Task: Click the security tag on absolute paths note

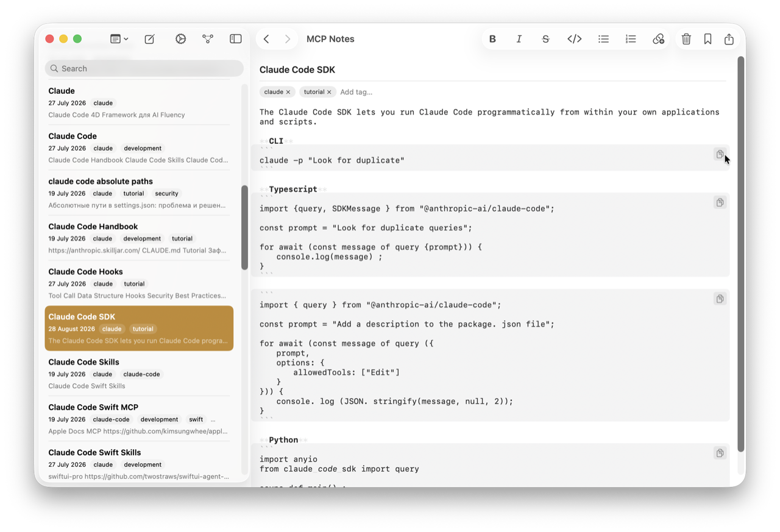Action: 166,193
